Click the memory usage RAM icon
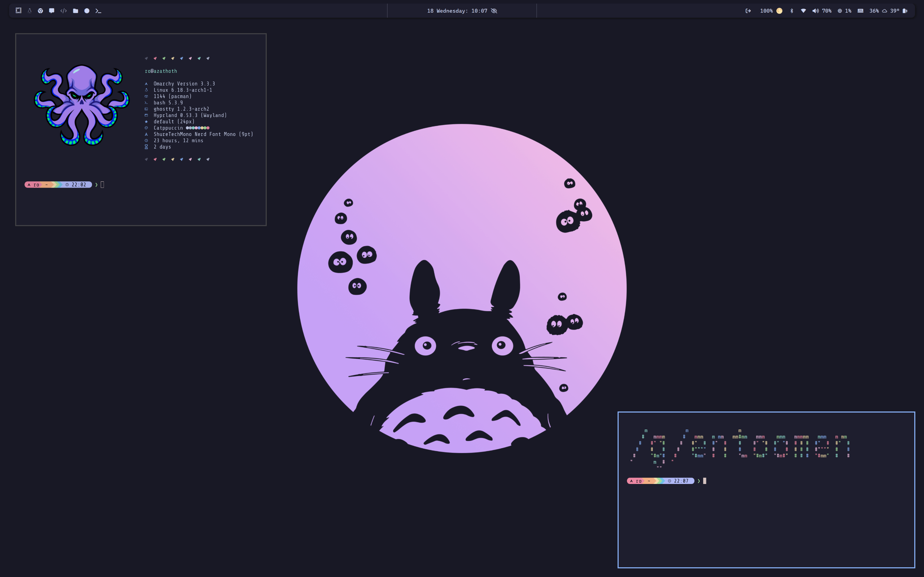Image resolution: width=924 pixels, height=577 pixels. point(860,11)
